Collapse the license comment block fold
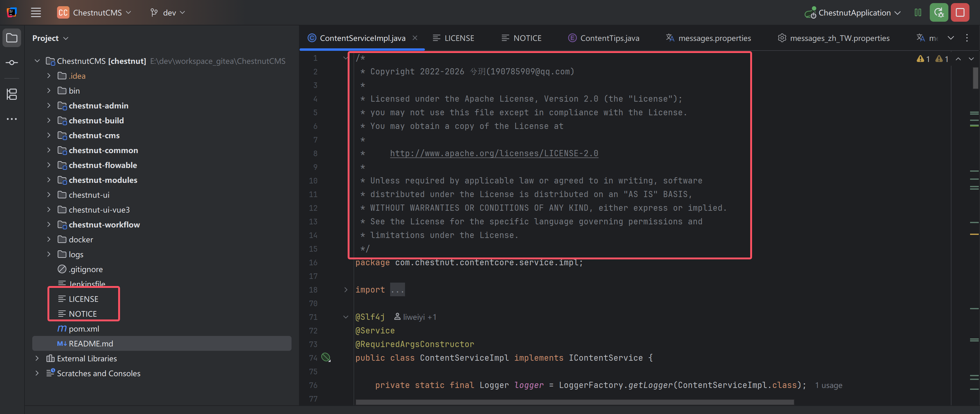The image size is (980, 414). click(345, 58)
